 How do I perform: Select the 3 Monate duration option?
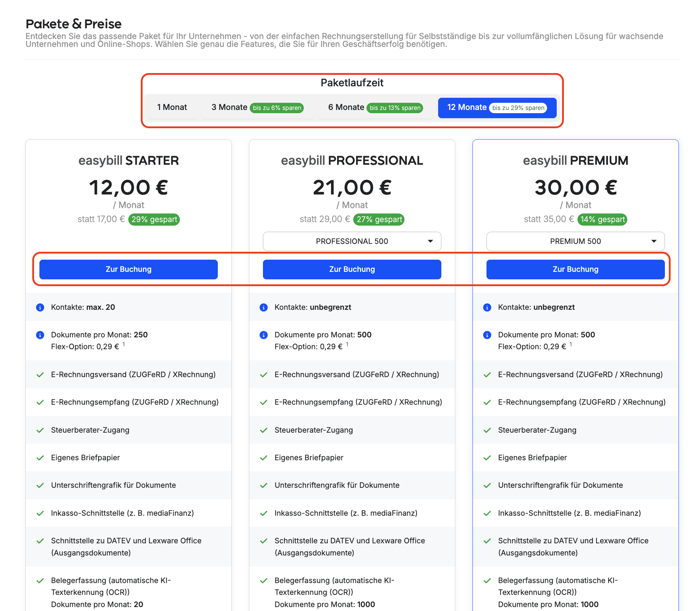coord(258,107)
